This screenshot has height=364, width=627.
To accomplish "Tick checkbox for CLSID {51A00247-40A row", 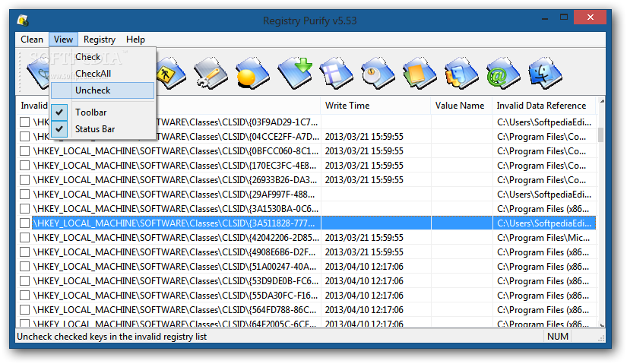I will pos(25,266).
